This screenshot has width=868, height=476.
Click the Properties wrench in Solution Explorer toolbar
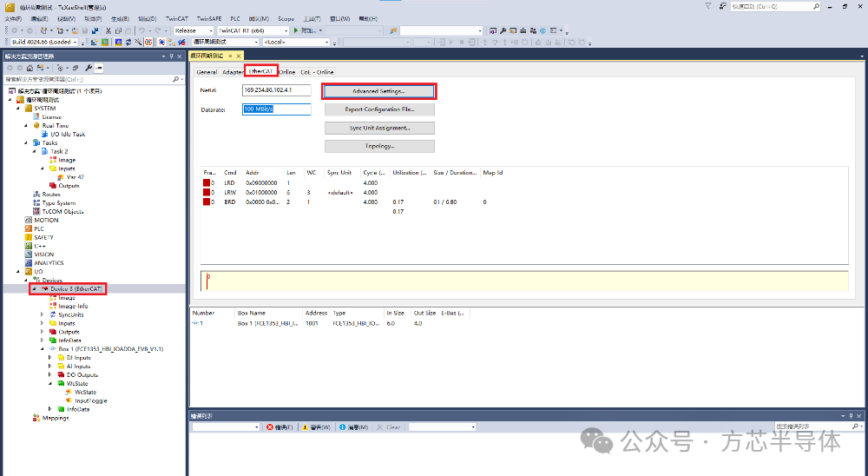coord(89,68)
